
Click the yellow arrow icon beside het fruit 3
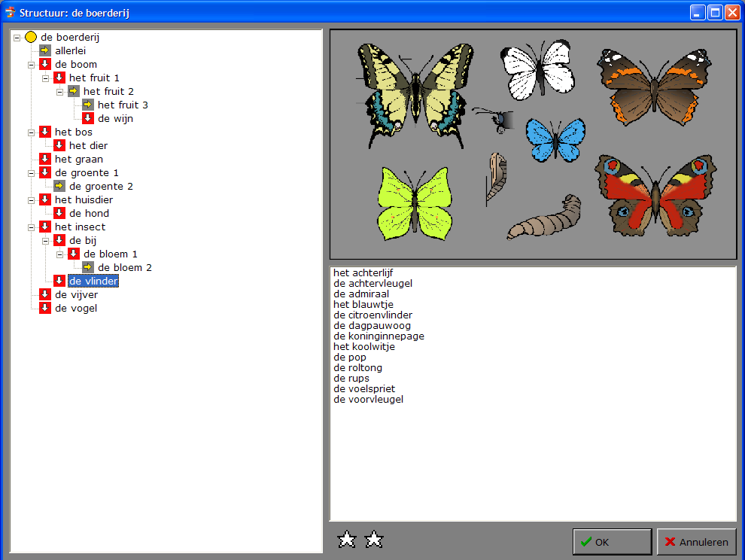88,105
